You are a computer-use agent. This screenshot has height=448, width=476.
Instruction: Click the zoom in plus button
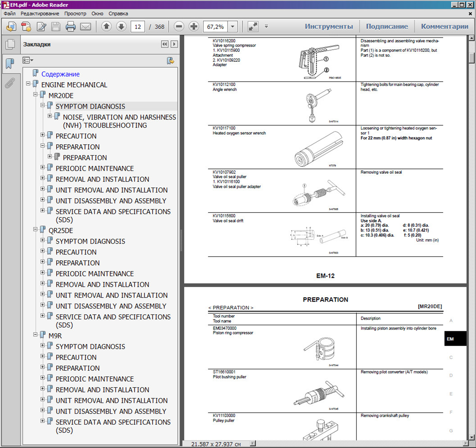pyautogui.click(x=194, y=27)
